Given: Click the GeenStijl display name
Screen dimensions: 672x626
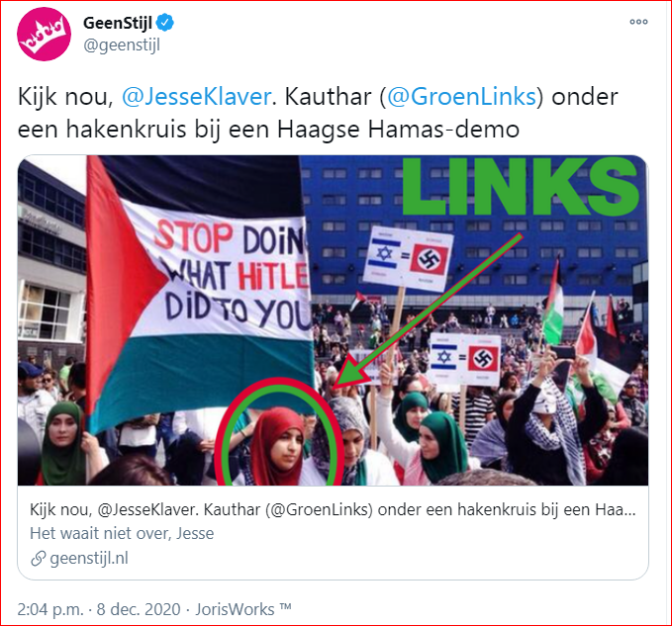Looking at the screenshot, I should [118, 23].
